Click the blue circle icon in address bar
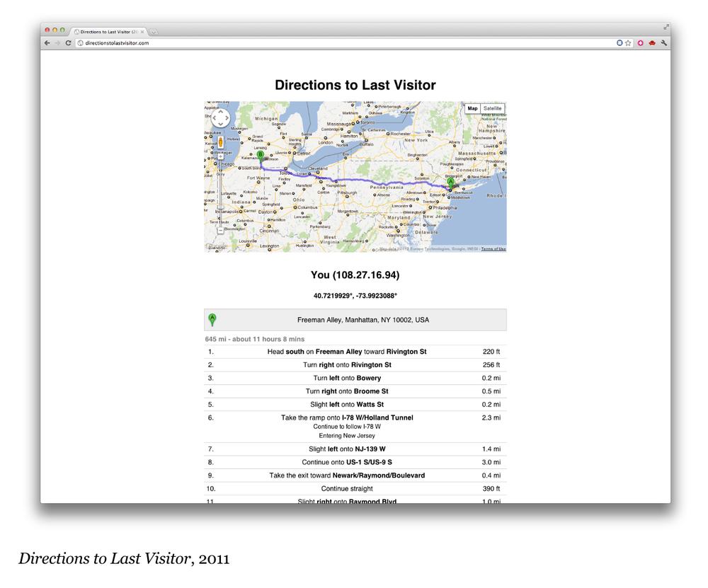The height and width of the screenshot is (588, 708). click(619, 43)
